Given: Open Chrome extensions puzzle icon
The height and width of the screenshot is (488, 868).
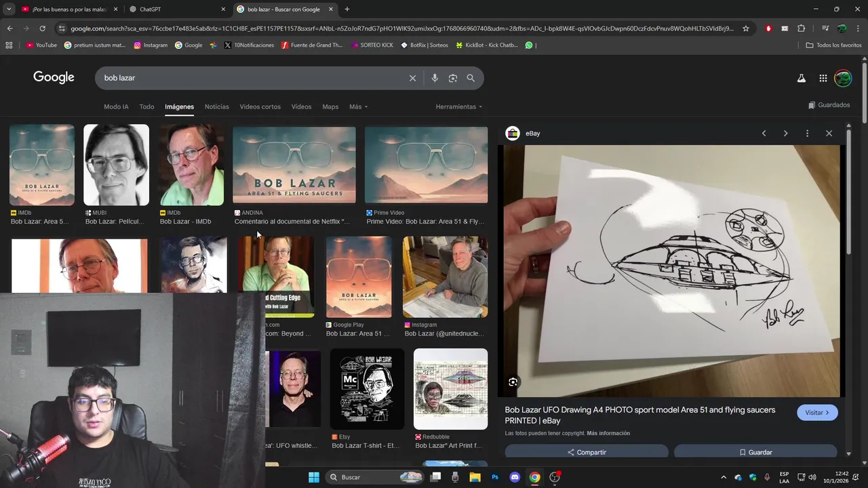Looking at the screenshot, I should [801, 28].
